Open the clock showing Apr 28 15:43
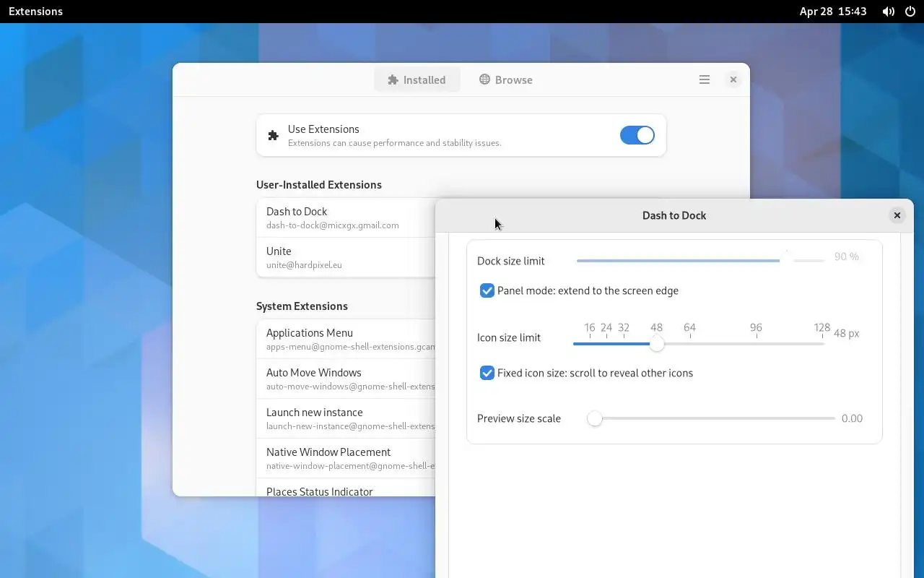 tap(833, 12)
